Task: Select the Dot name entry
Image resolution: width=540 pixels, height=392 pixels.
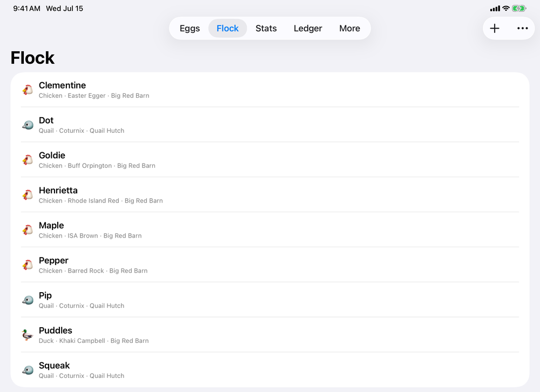Action: click(x=46, y=120)
